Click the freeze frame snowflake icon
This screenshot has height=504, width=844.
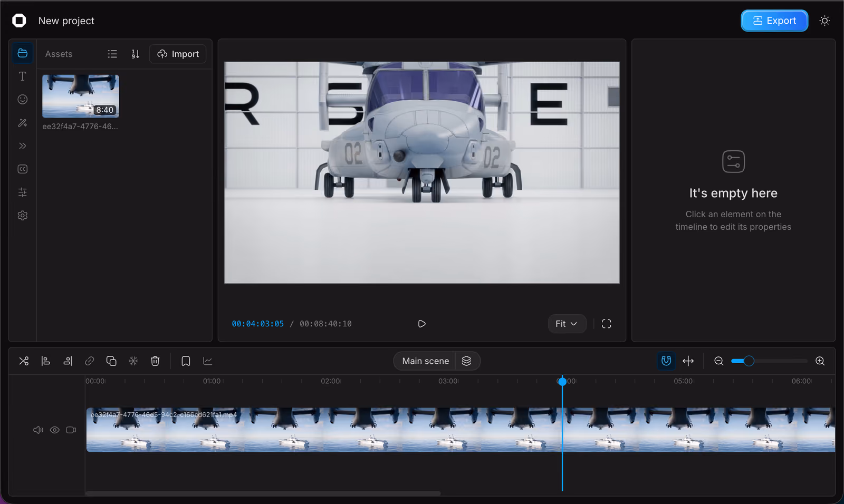(x=133, y=361)
